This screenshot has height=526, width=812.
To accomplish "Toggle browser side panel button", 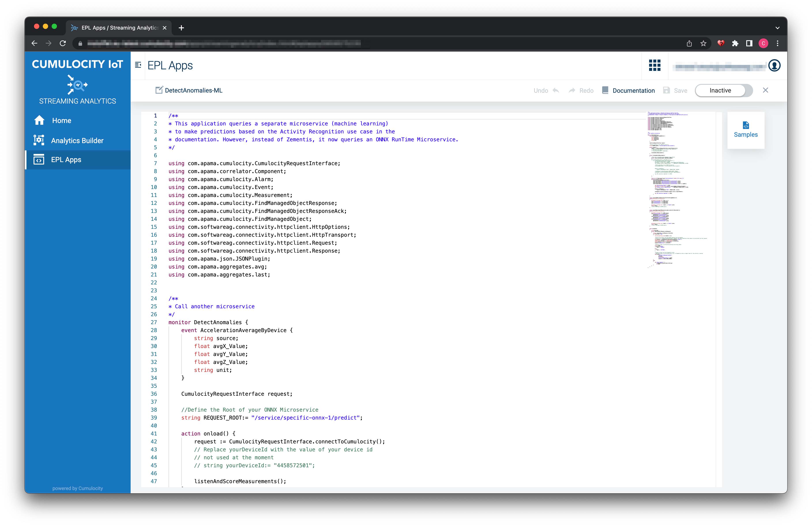I will click(749, 43).
